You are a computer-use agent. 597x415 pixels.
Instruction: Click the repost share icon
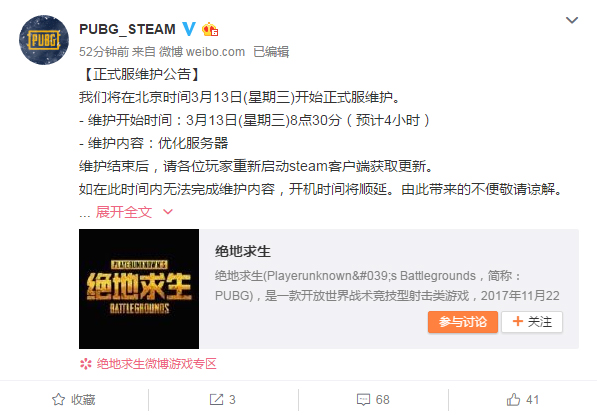tap(216, 399)
